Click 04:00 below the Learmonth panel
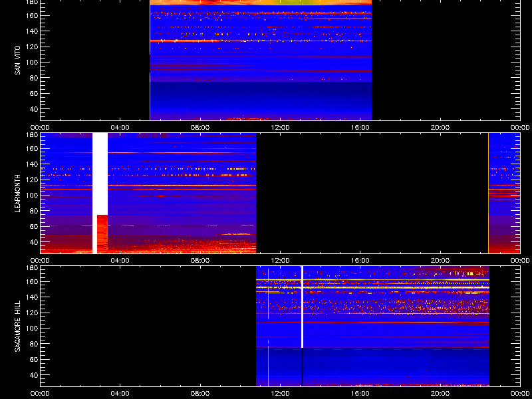 click(x=120, y=261)
